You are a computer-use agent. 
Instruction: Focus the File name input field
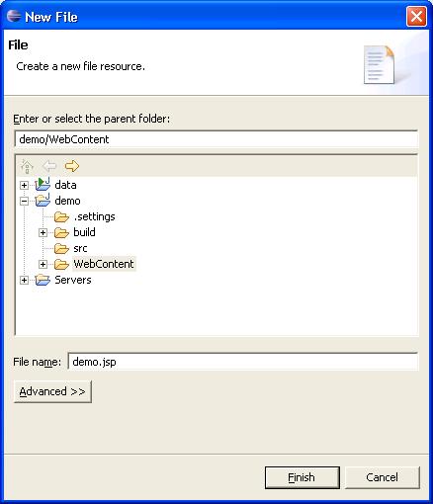coord(243,362)
